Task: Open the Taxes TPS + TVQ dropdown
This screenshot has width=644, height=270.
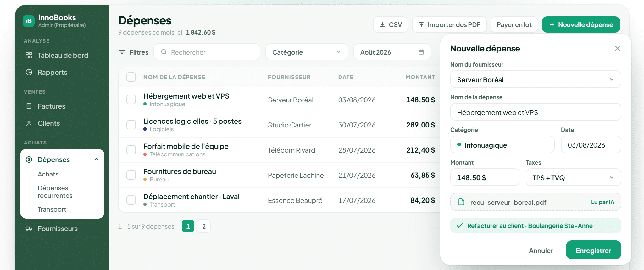Action: point(573,177)
